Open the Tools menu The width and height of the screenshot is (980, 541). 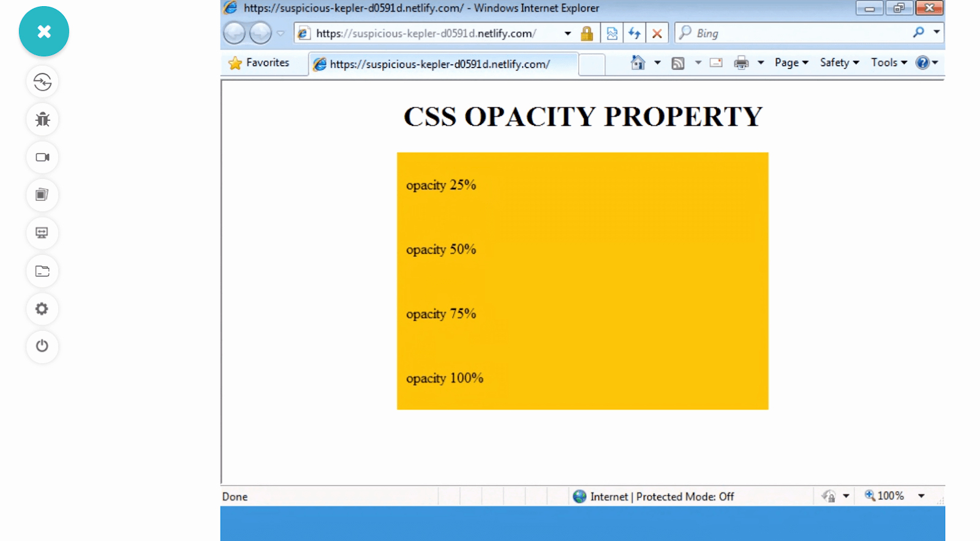tap(889, 62)
